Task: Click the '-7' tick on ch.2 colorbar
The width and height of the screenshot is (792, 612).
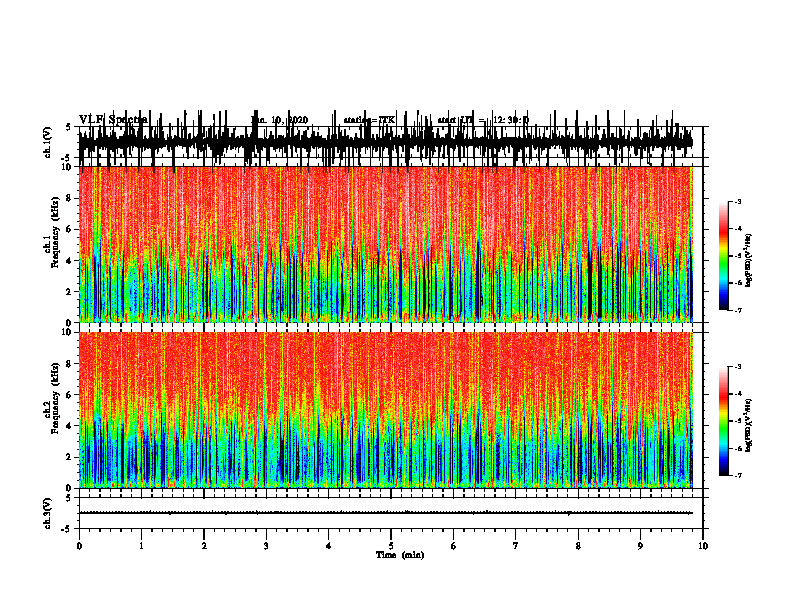Action: click(737, 476)
